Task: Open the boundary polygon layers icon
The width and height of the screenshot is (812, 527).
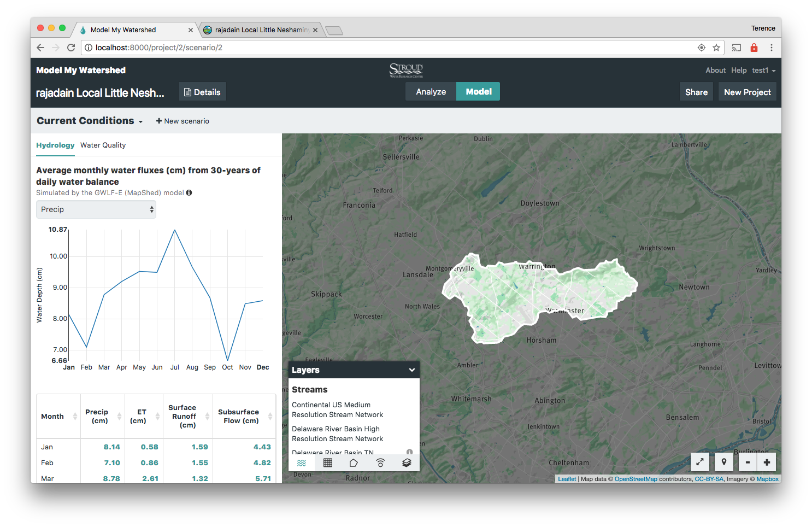Action: [354, 463]
